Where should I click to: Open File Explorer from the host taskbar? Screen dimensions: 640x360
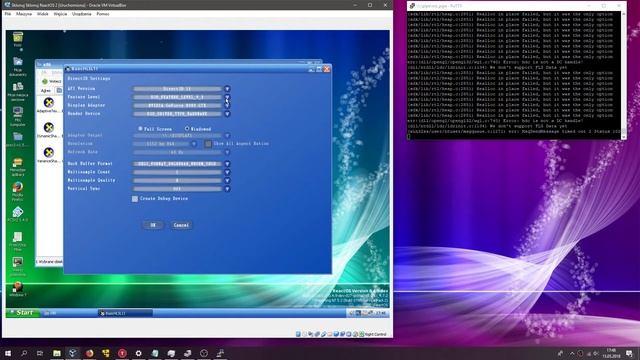[x=57, y=353]
